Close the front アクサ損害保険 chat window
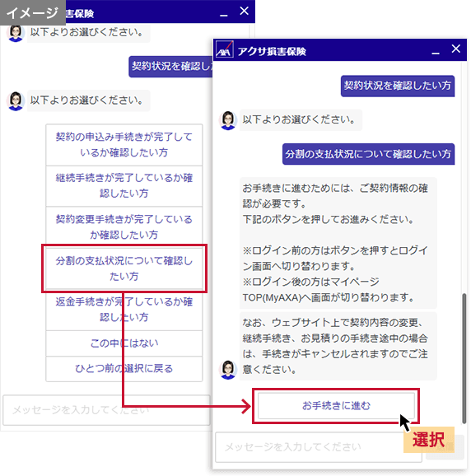Viewport: 471px width, 476px height. [456, 49]
